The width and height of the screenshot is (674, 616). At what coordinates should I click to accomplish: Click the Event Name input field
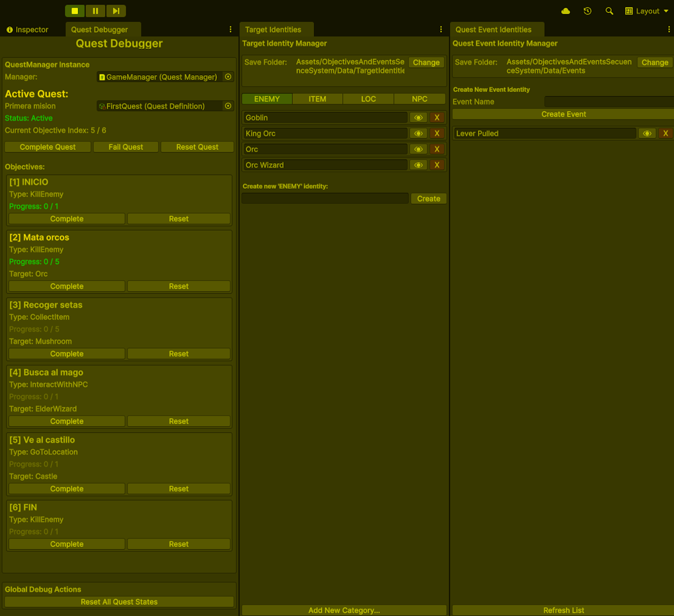click(609, 102)
